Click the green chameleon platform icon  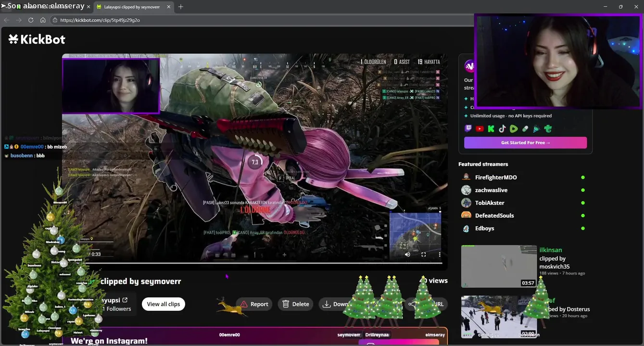click(x=548, y=129)
